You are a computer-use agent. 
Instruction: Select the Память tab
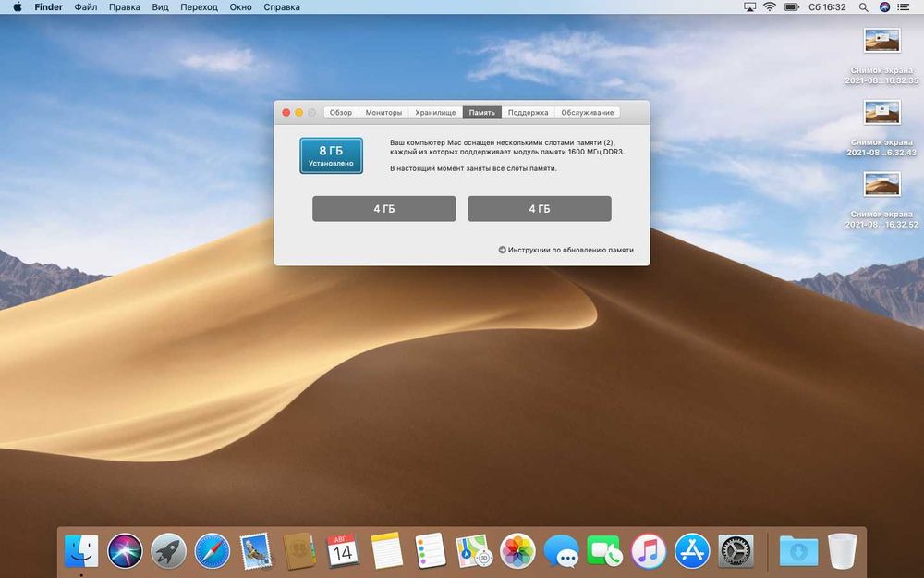pyautogui.click(x=482, y=112)
